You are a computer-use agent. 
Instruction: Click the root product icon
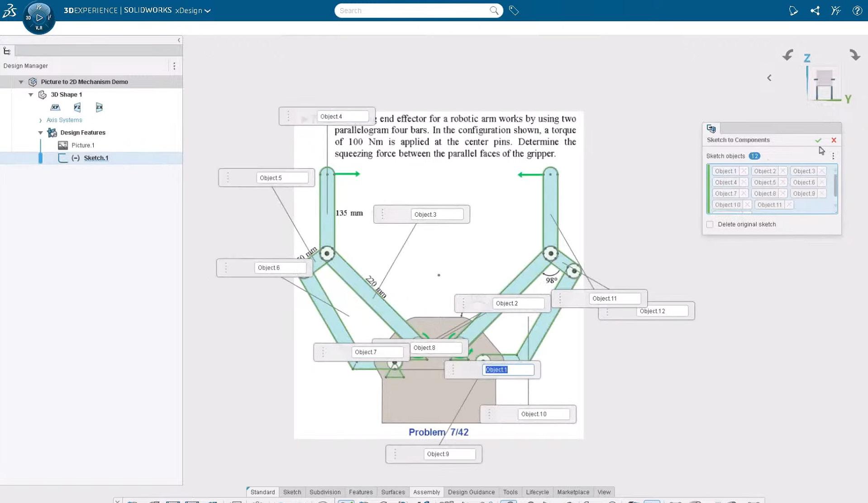(x=33, y=82)
